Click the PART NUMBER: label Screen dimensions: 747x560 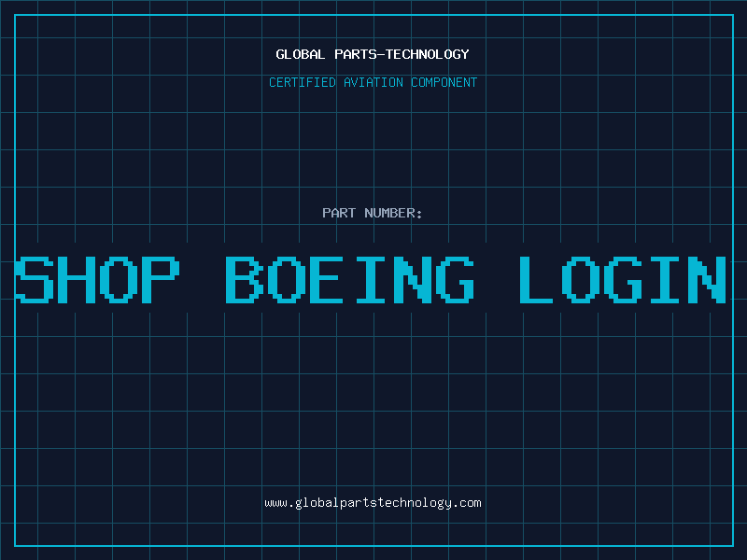pos(373,213)
